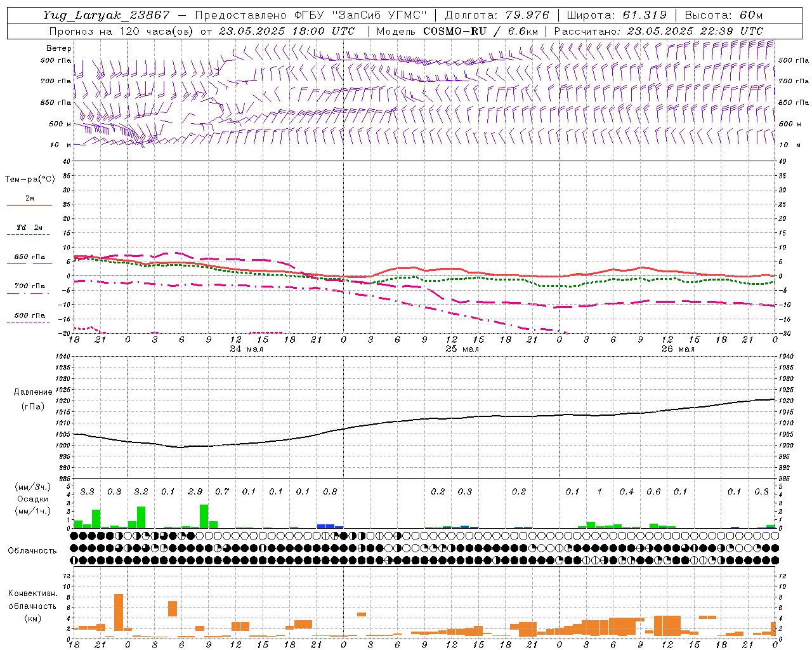Image resolution: width=812 pixels, height=650 pixels.
Task: Click the green dotted sample under "Td 2м"
Action: 28,235
